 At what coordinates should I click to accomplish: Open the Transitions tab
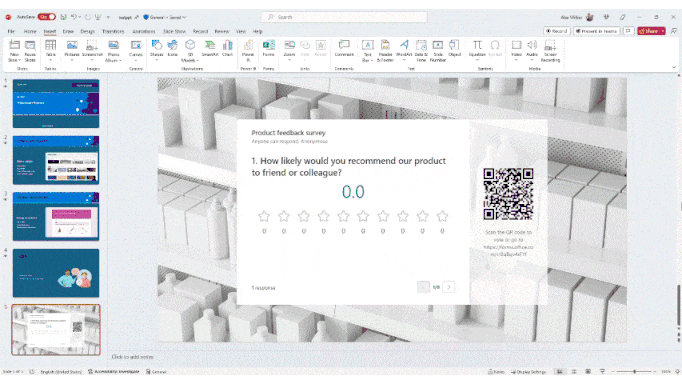pos(113,31)
